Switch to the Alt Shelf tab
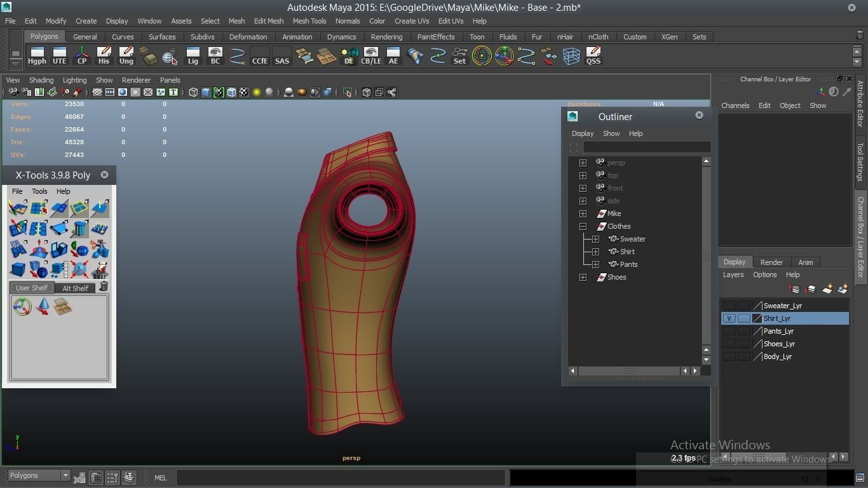The image size is (868, 488). [75, 288]
